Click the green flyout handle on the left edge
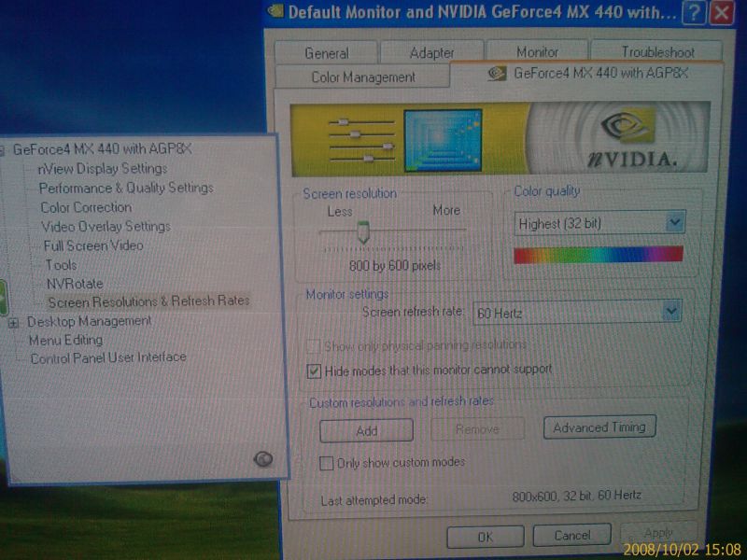 pyautogui.click(x=3, y=299)
